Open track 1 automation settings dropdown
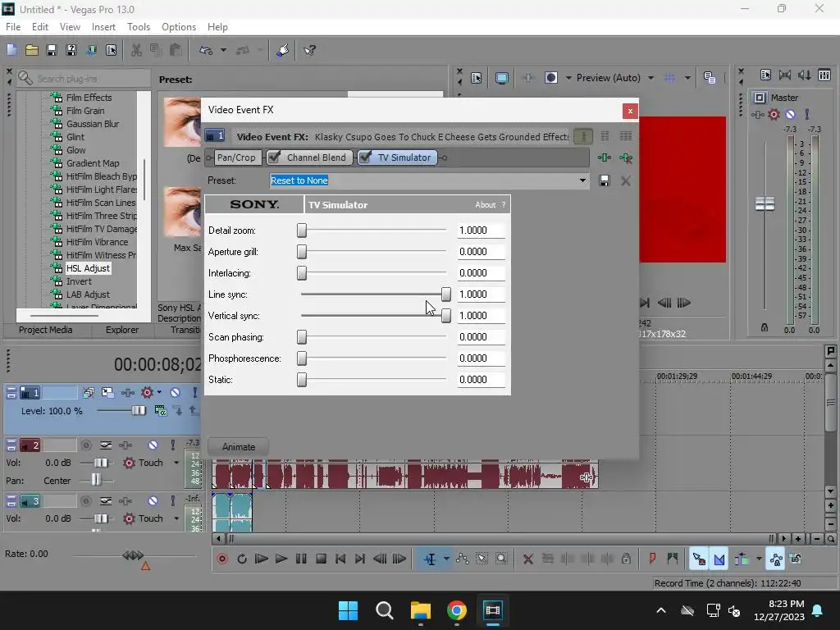This screenshot has width=840, height=630. point(159,393)
